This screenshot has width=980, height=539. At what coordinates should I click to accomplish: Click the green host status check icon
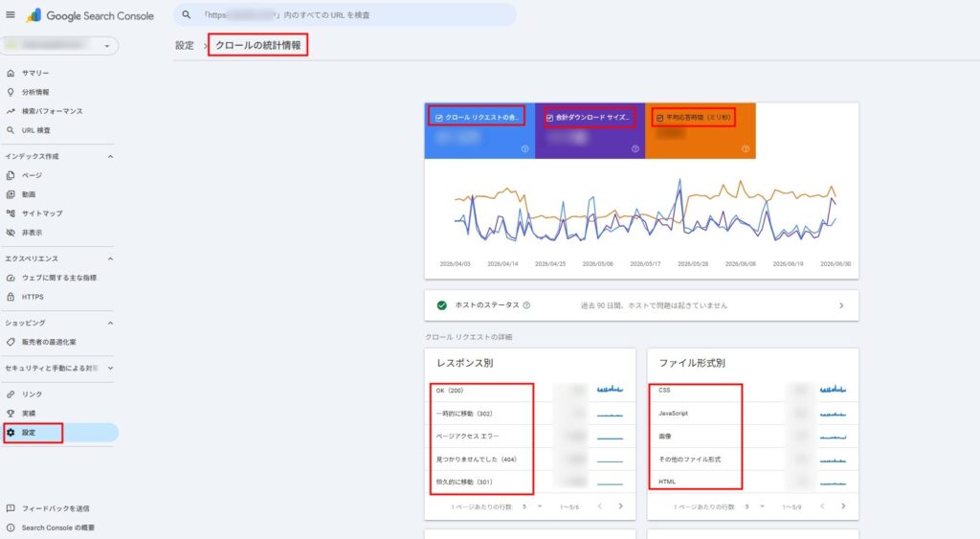pos(442,305)
